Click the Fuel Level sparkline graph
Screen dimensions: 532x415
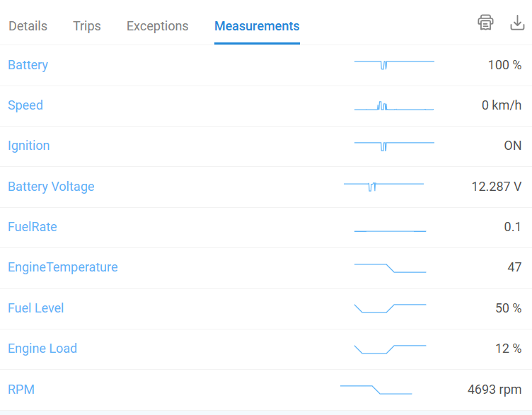pos(391,308)
